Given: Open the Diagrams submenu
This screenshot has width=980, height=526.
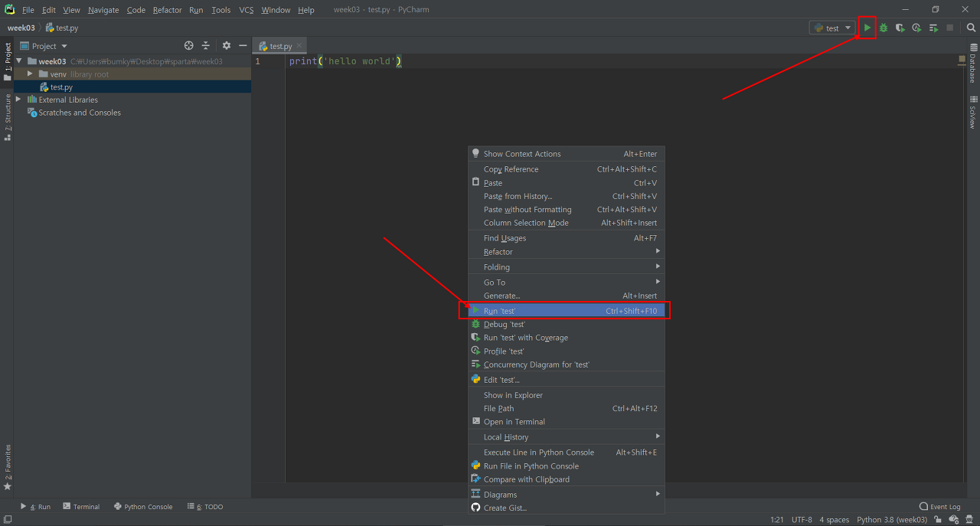Looking at the screenshot, I should (x=567, y=495).
